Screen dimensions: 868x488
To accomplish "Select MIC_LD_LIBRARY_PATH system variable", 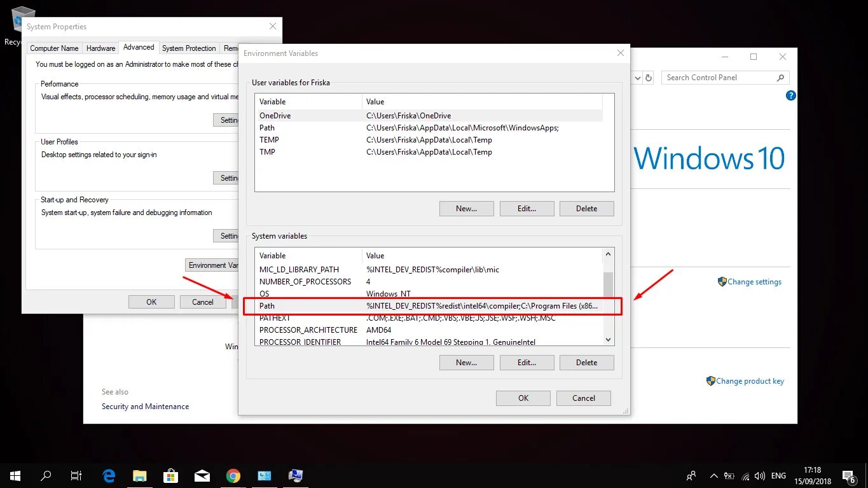I will [x=429, y=270].
